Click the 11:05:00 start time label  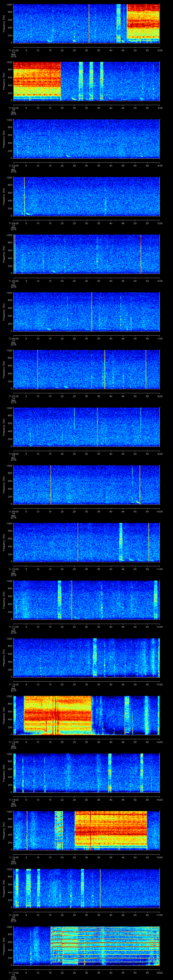[14, 280]
